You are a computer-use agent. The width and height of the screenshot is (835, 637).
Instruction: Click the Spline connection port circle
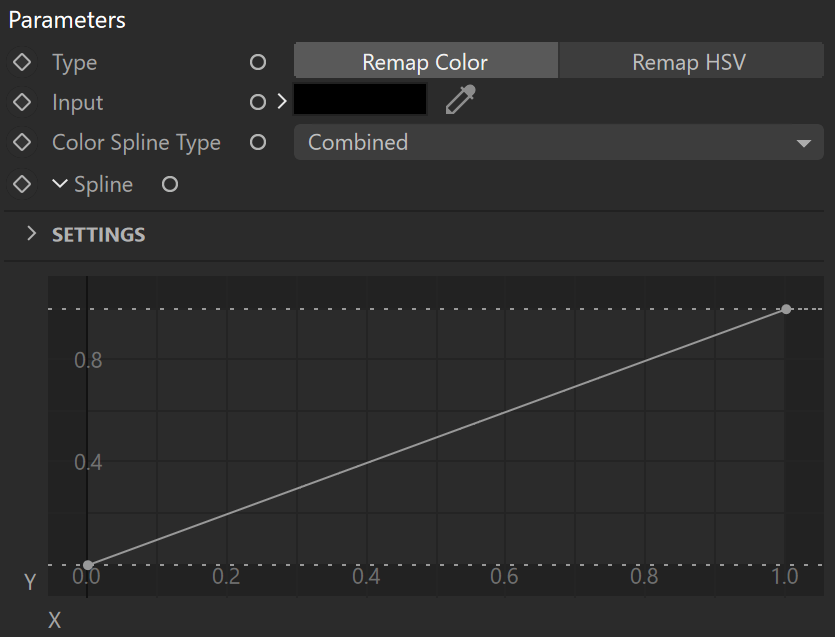tap(170, 184)
